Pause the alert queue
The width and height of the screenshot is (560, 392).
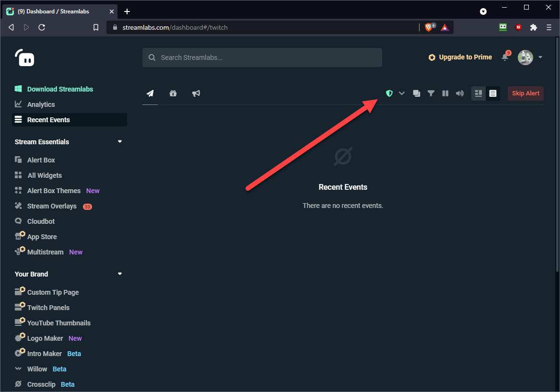(445, 93)
